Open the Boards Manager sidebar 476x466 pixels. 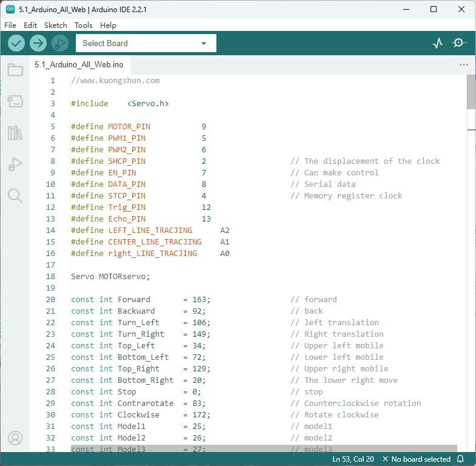[15, 101]
